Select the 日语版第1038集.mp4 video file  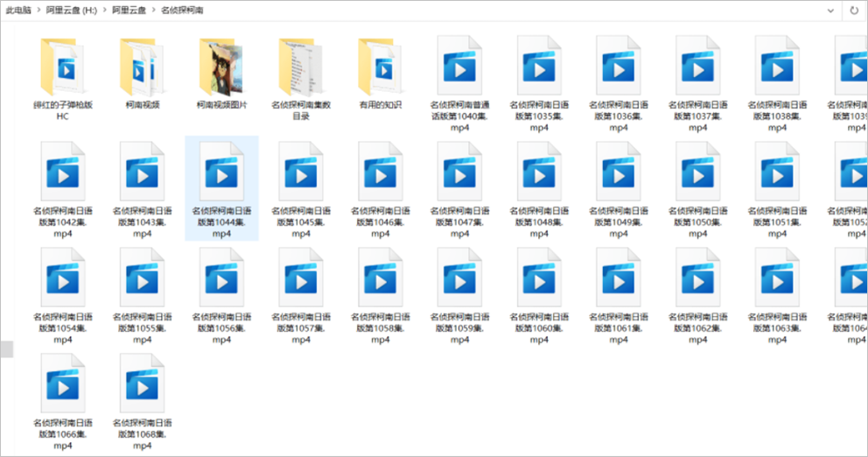[x=777, y=84]
